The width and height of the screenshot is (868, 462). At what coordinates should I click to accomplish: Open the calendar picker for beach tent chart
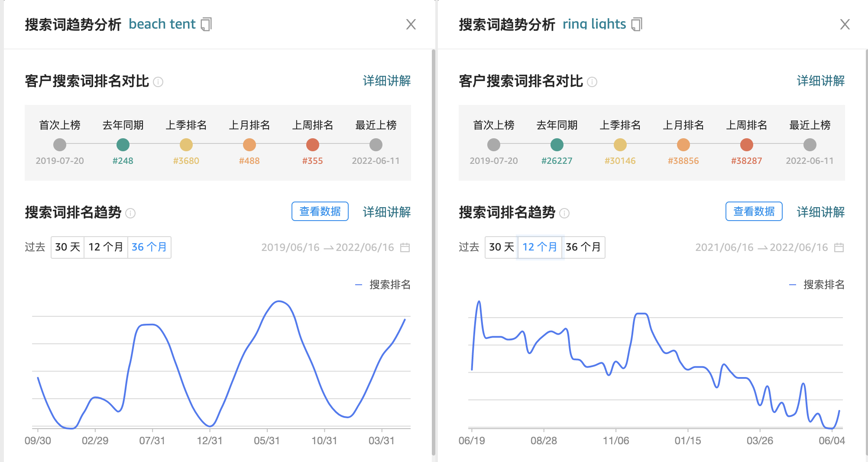point(404,247)
